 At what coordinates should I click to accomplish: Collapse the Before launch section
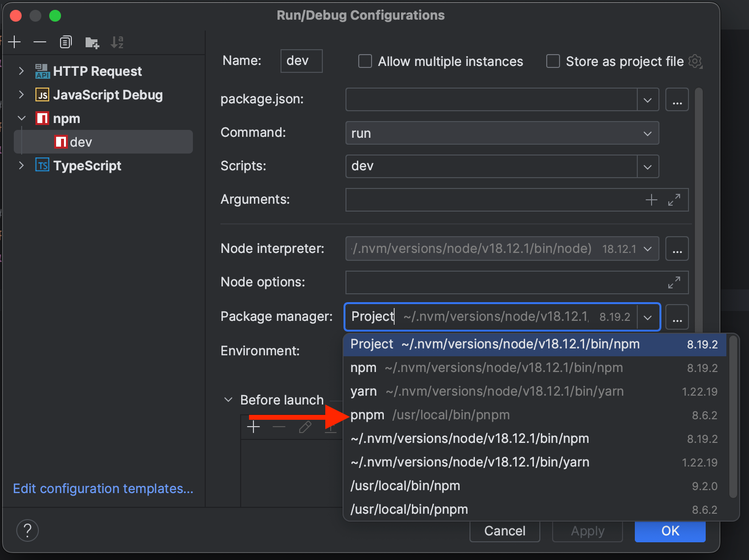tap(228, 400)
